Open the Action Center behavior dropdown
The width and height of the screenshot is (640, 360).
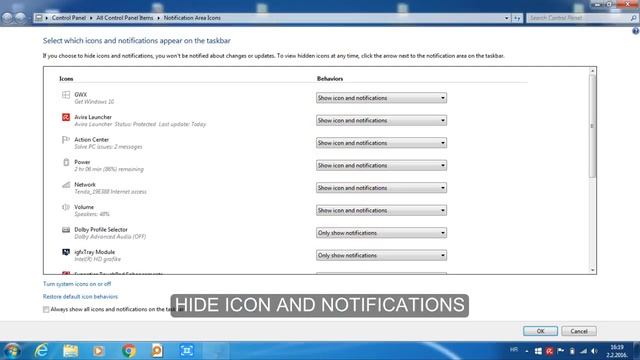381,143
